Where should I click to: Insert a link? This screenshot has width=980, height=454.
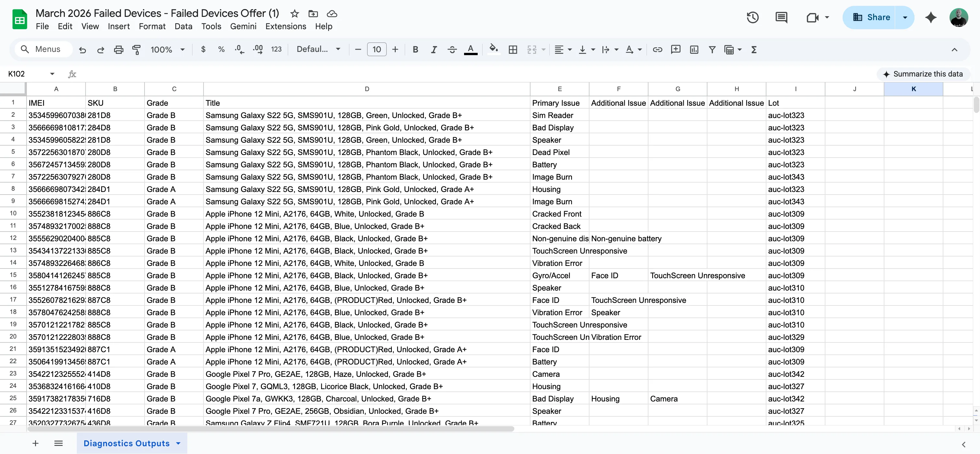click(x=658, y=50)
